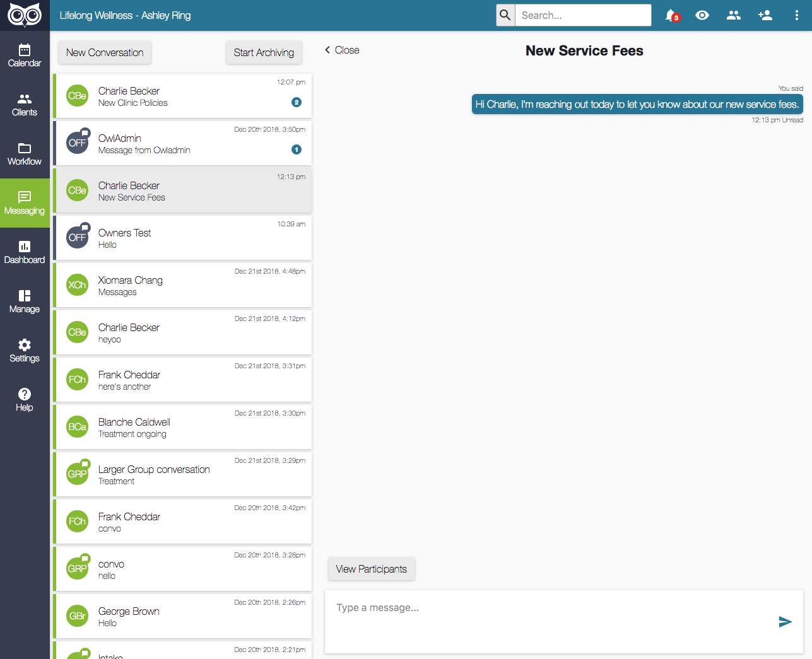Screen dimensions: 812x659
Task: Click the owl logo in the top corner
Action: [x=25, y=14]
